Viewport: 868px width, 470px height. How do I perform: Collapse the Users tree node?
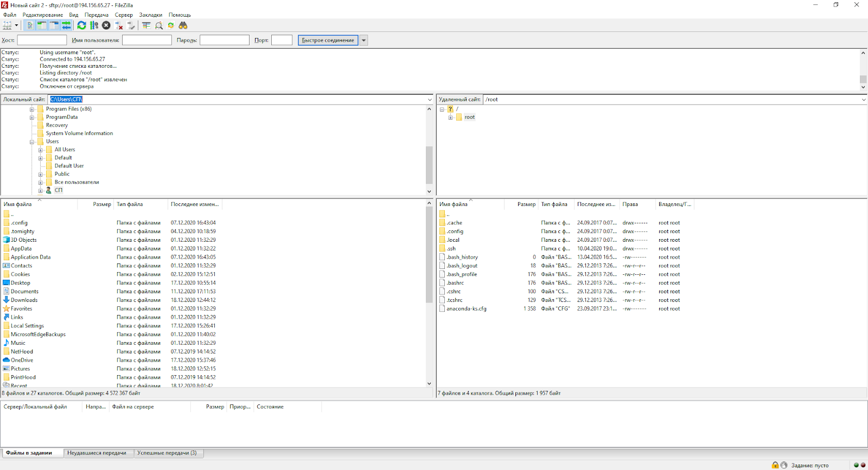[32, 142]
